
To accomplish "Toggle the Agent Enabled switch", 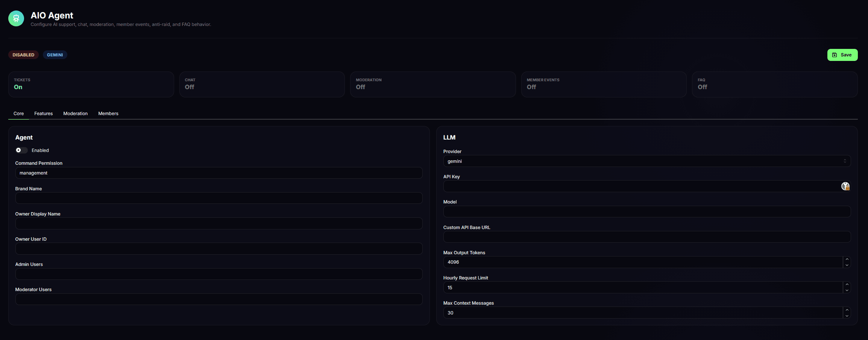I will [21, 150].
